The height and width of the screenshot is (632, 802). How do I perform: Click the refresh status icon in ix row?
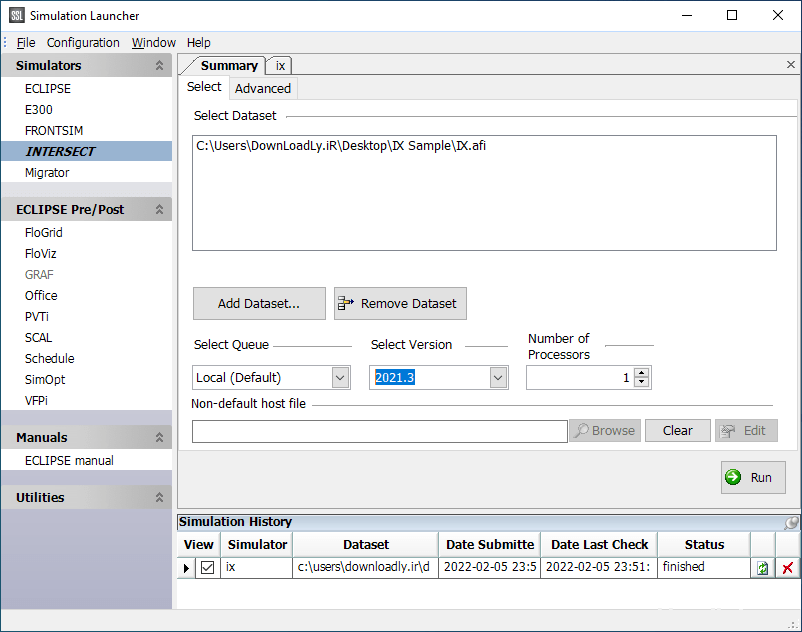tap(763, 568)
